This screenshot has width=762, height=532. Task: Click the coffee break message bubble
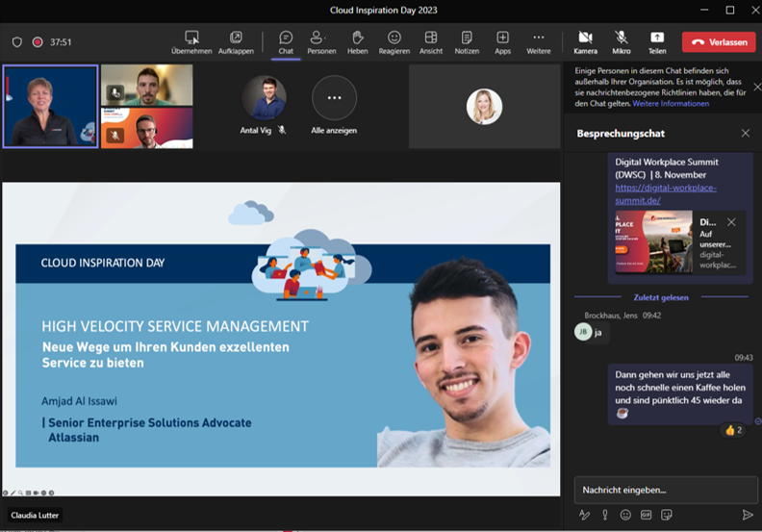(680, 394)
